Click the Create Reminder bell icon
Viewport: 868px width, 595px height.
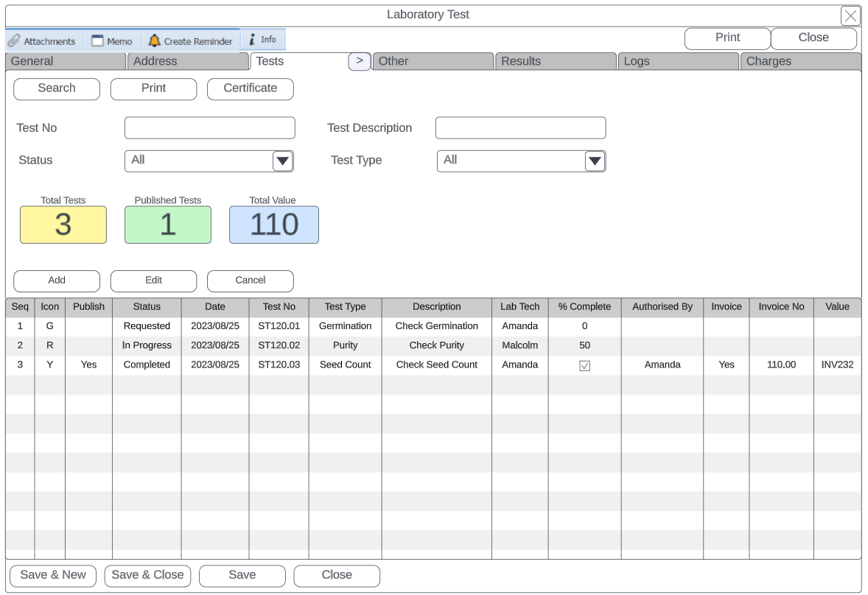(154, 41)
